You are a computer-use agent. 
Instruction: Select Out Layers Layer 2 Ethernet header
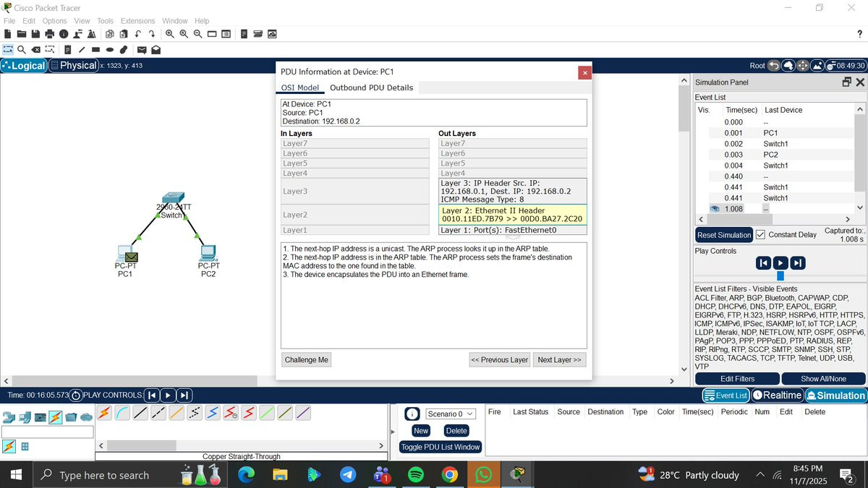[x=513, y=215]
